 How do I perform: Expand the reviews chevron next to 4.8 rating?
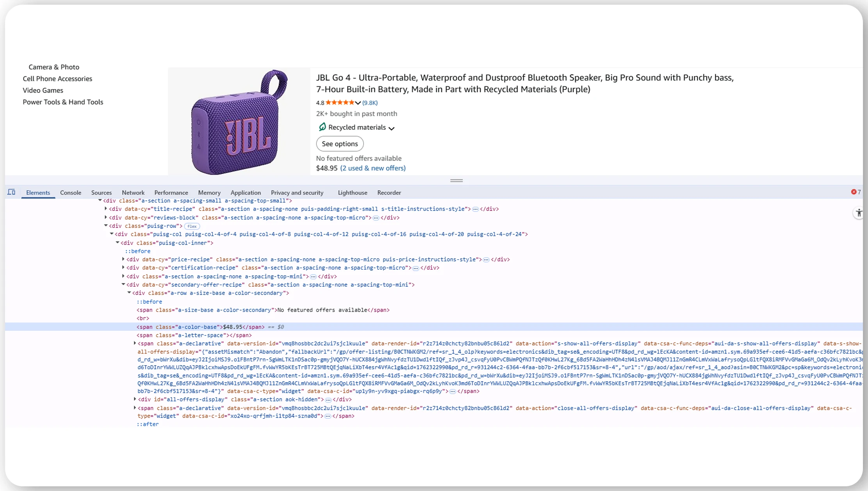pos(358,103)
